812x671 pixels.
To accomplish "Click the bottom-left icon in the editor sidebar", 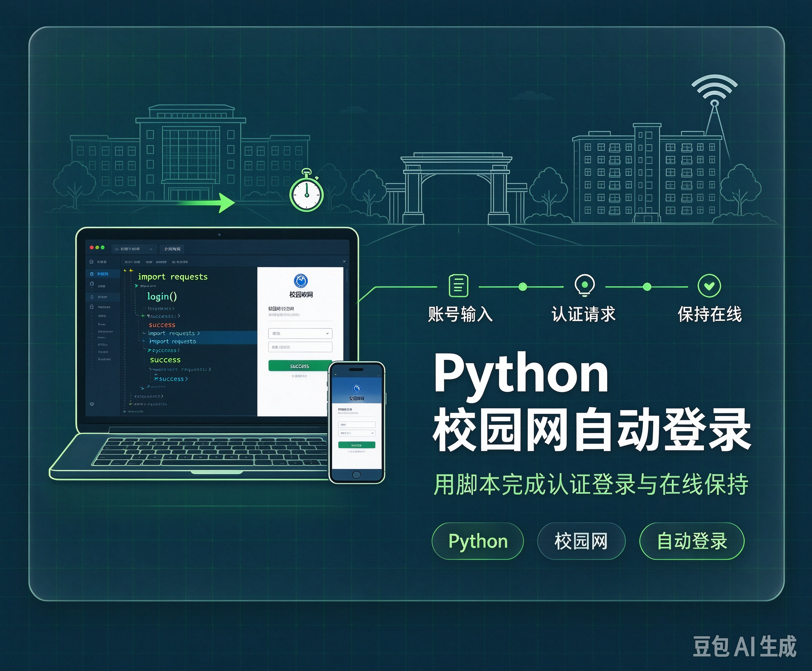I will tap(92, 404).
